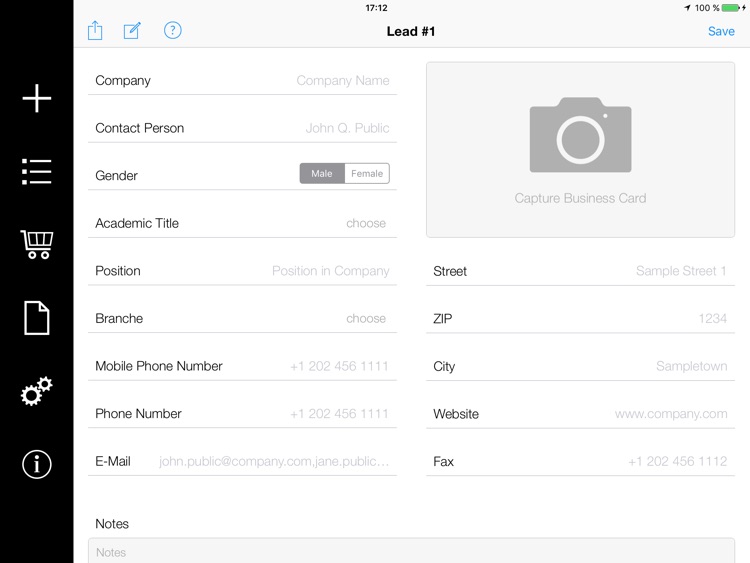This screenshot has width=750, height=563.
Task: Tap the 17:12 clock in status bar
Action: [376, 8]
